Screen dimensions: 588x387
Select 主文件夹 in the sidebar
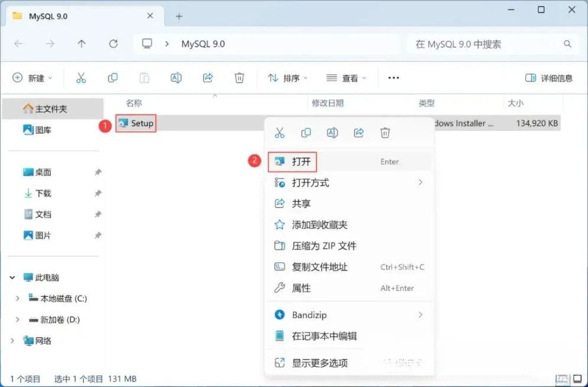[53, 109]
